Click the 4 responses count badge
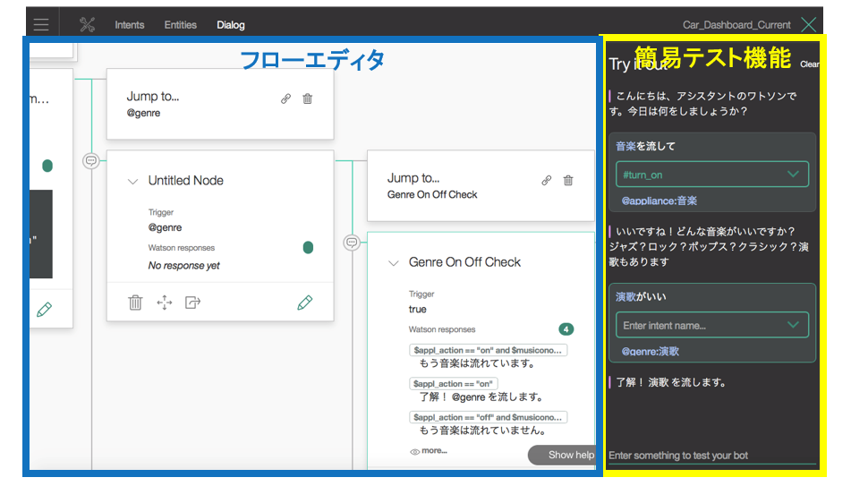This screenshot has width=868, height=486. coord(566,329)
